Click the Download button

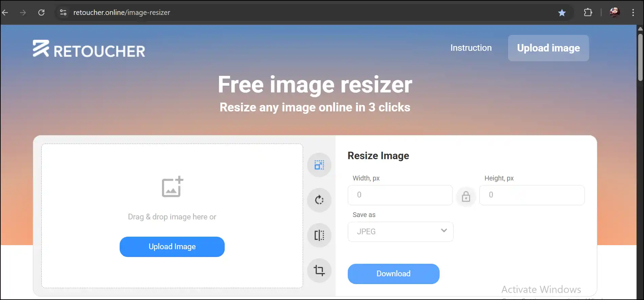coord(394,274)
